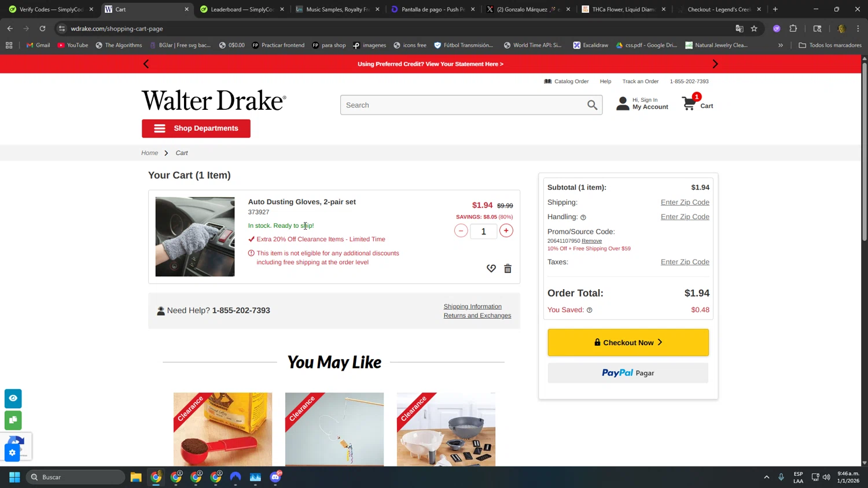
Task: Open Windows Start menu
Action: [14, 477]
